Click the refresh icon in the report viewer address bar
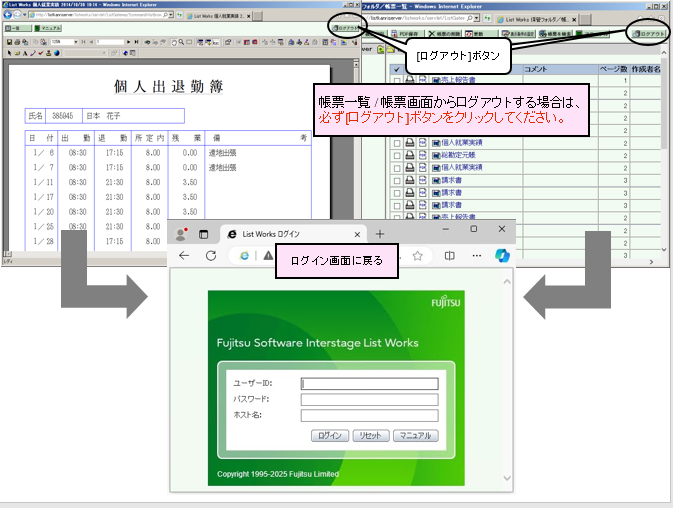Screen dimensions: 673x508 click(179, 15)
